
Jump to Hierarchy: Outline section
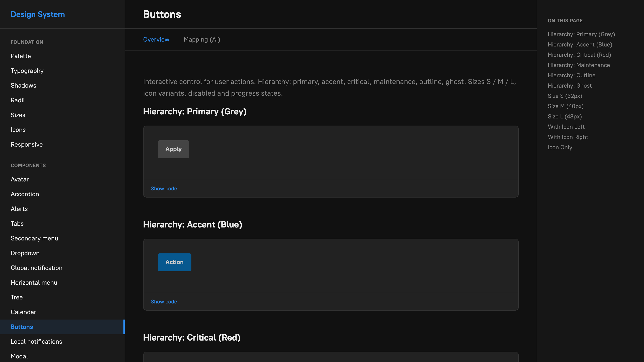tap(572, 75)
